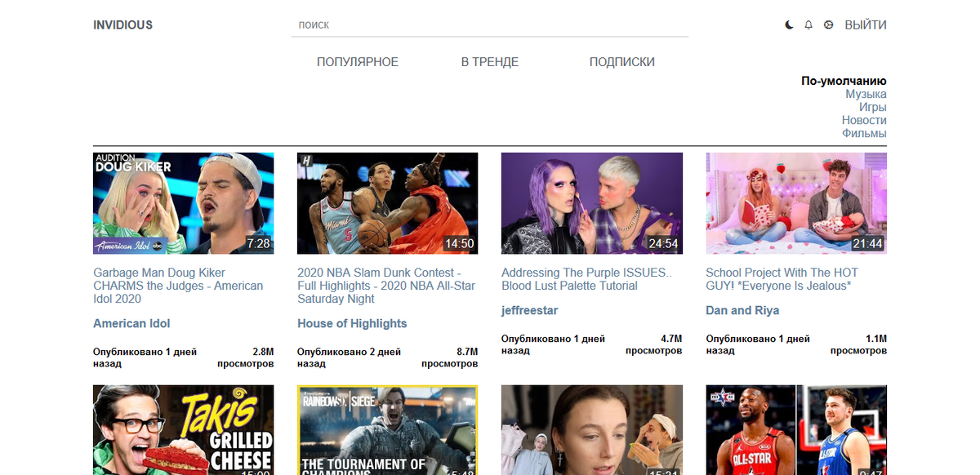Open the В ТРЕНДЕ tab
The image size is (980, 475).
(490, 62)
